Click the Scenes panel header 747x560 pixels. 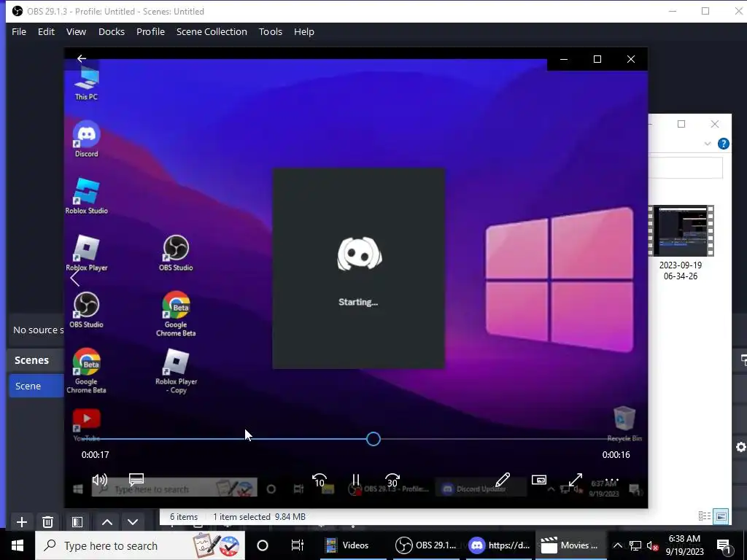[x=31, y=360]
